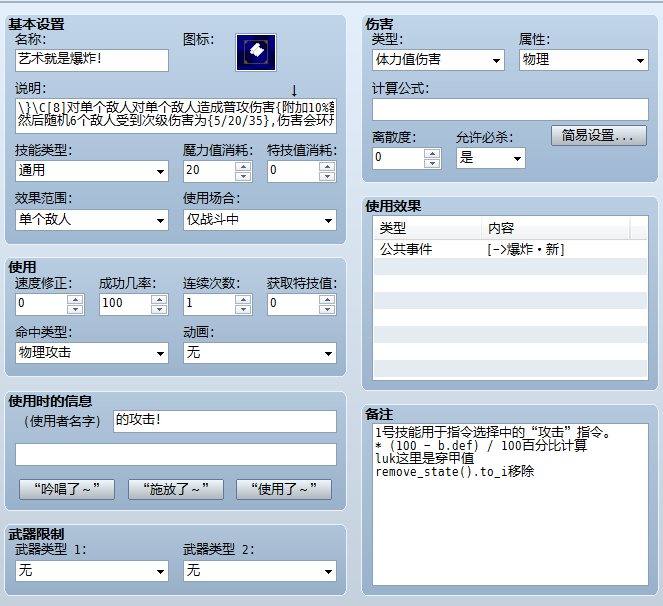Open the 属性 dropdown showing 物理
This screenshot has width=663, height=606.
584,60
